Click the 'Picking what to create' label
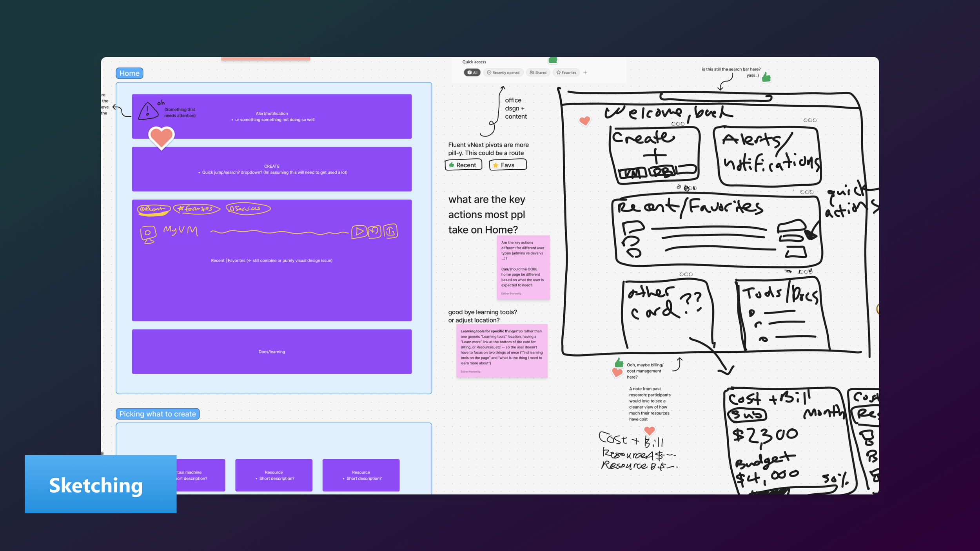Image resolution: width=980 pixels, height=551 pixels. point(157,414)
